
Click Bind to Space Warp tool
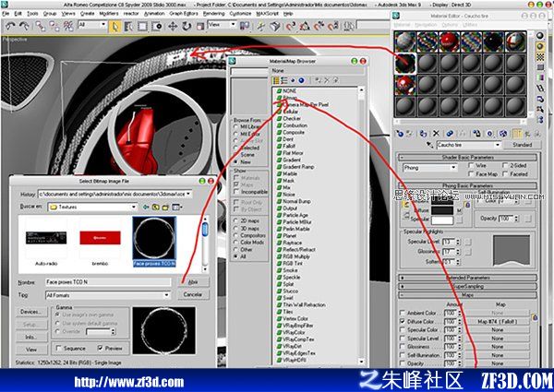67,26
